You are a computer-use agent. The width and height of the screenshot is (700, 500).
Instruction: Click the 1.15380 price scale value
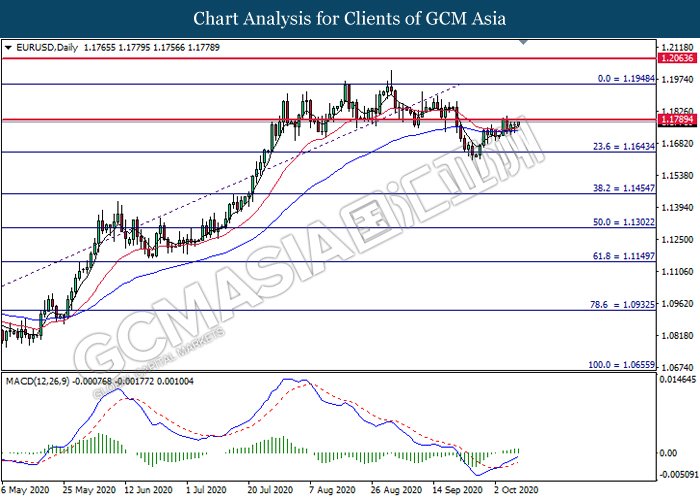[x=678, y=175]
